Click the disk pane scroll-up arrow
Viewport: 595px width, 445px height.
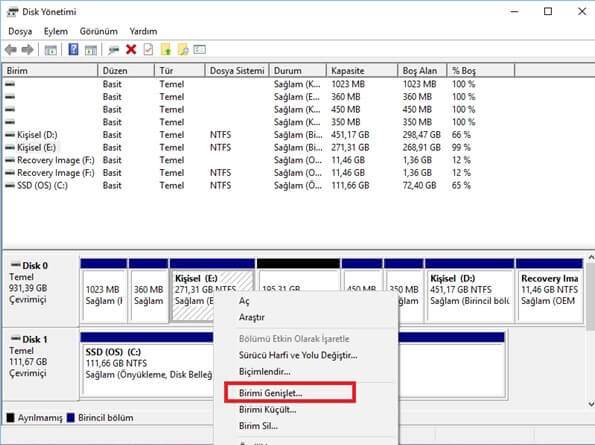(x=590, y=258)
